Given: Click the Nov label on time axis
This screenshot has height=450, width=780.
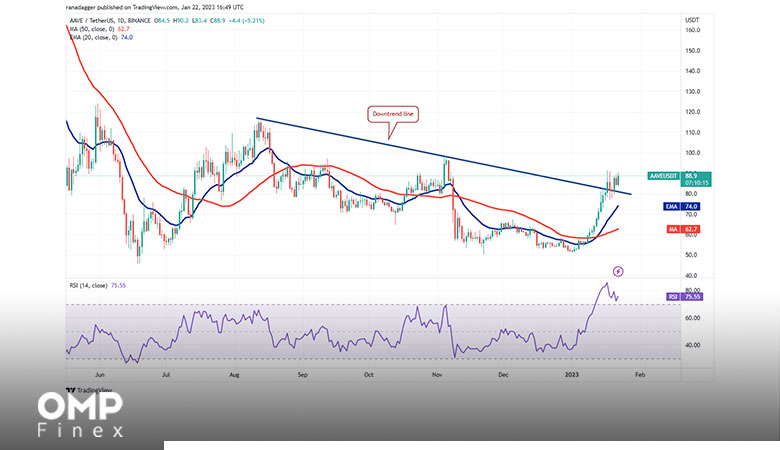Looking at the screenshot, I should pyautogui.click(x=437, y=375).
